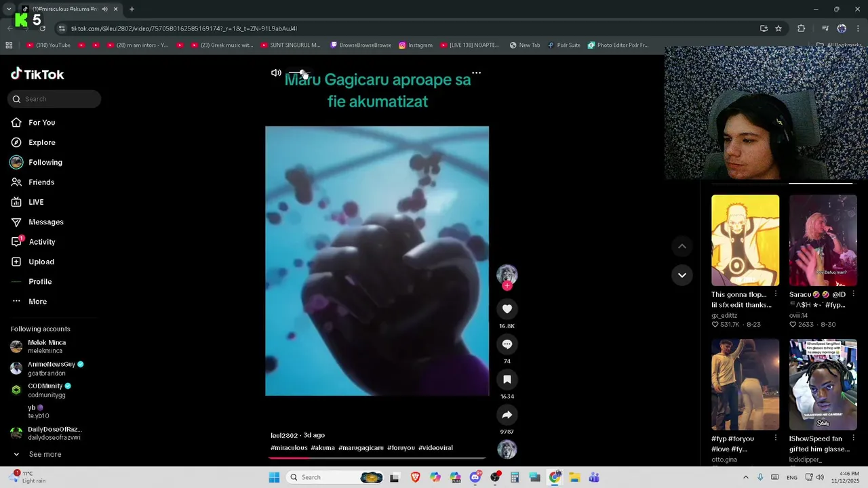
Task: Go to the previous video arrow
Action: click(x=682, y=246)
